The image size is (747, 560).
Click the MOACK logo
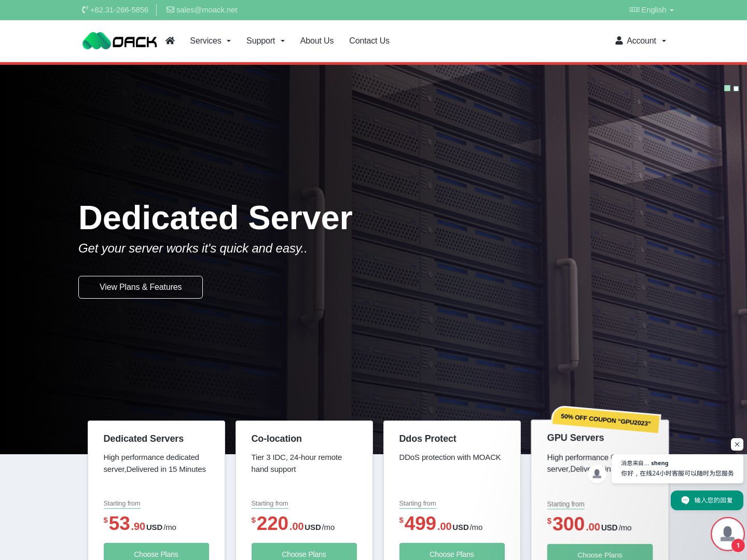click(x=120, y=41)
